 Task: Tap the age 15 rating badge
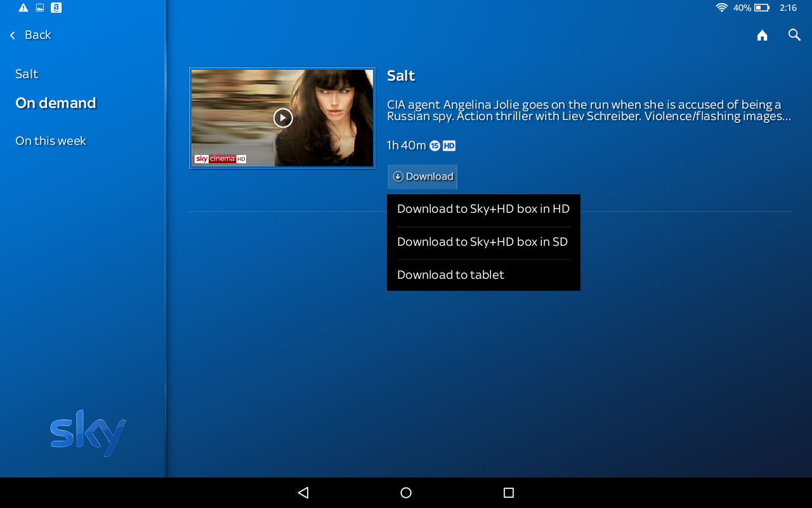tap(435, 145)
